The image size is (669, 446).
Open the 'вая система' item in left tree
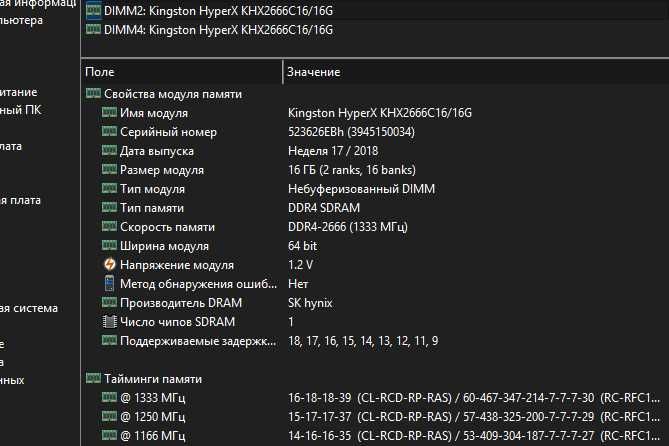[x=29, y=308]
